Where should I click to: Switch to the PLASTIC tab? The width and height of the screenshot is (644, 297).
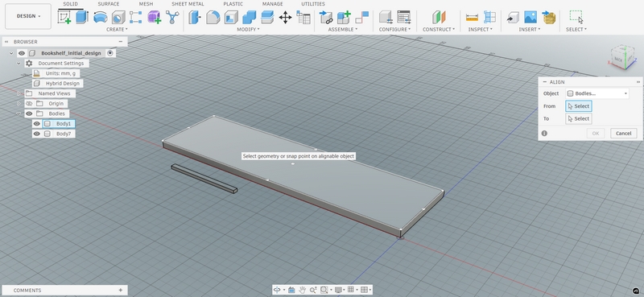pos(233,4)
